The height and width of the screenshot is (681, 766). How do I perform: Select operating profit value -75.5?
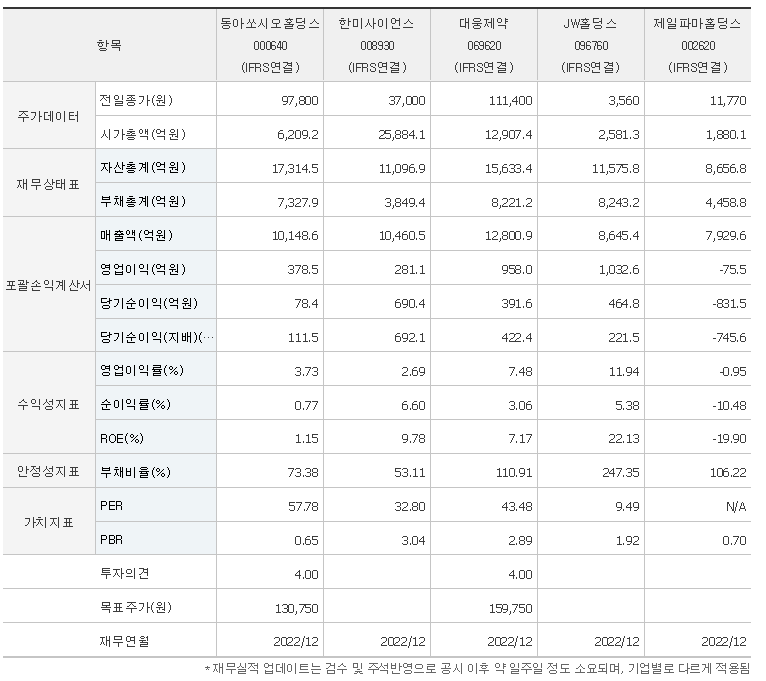732,270
